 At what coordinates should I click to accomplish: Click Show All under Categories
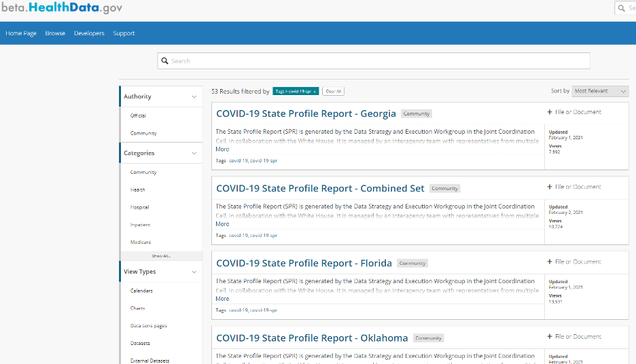(x=161, y=256)
